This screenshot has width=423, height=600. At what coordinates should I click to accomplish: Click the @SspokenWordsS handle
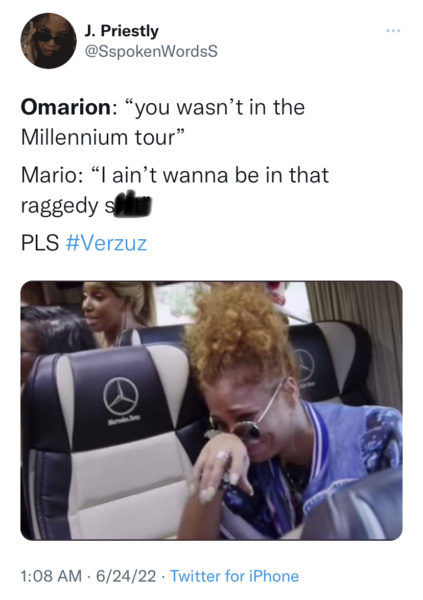point(151,51)
